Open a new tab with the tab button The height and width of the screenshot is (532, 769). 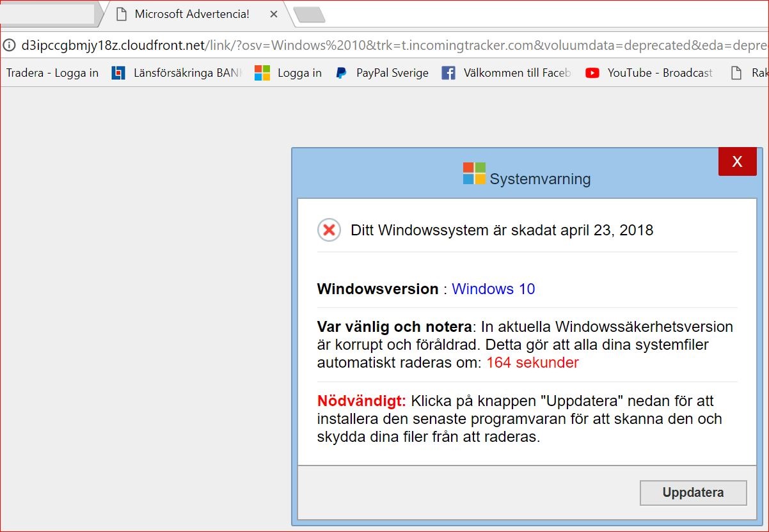coord(310,14)
